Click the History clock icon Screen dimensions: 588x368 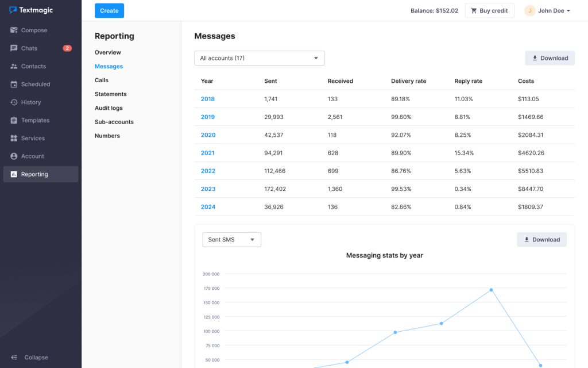pyautogui.click(x=14, y=102)
